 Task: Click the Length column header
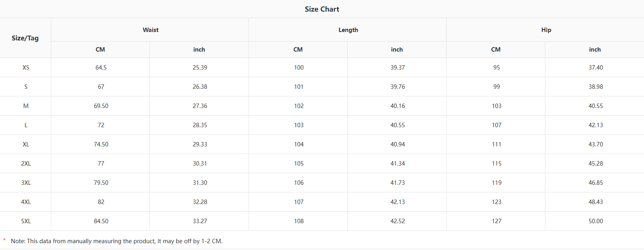(x=348, y=30)
